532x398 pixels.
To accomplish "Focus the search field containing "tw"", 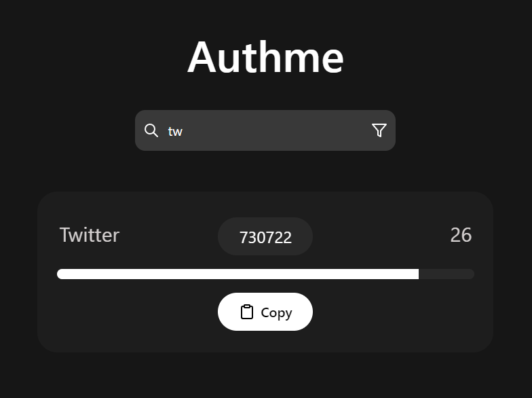I will click(x=265, y=130).
